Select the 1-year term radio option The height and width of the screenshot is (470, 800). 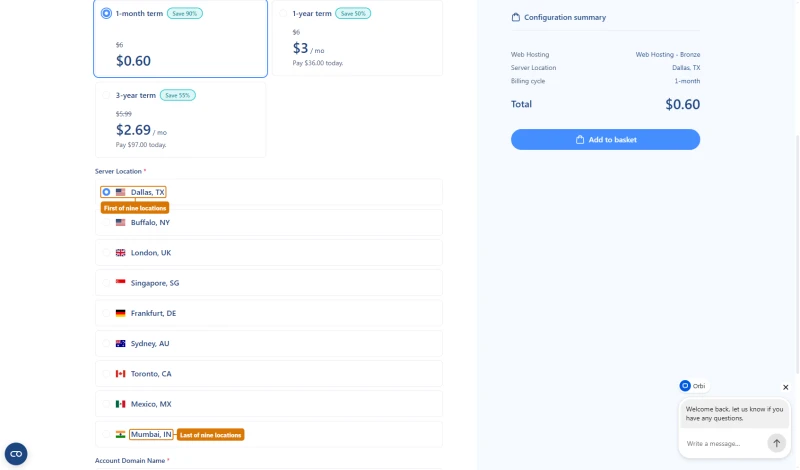coord(283,13)
